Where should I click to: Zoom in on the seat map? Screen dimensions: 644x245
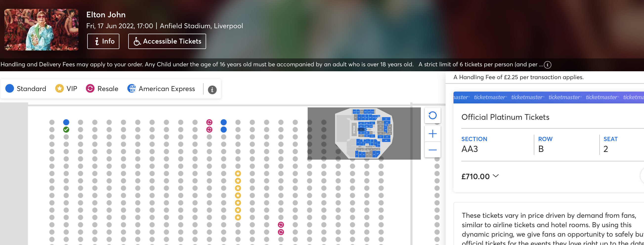432,134
